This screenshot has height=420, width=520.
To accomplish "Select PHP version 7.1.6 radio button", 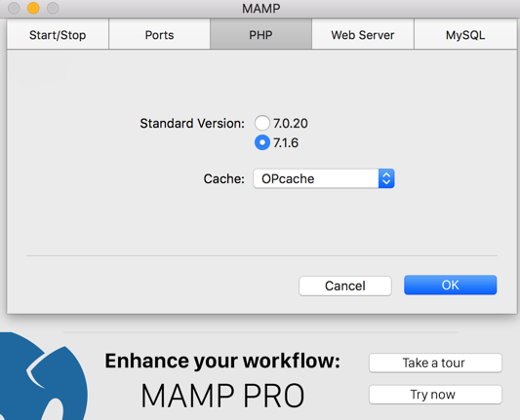I will coord(262,142).
